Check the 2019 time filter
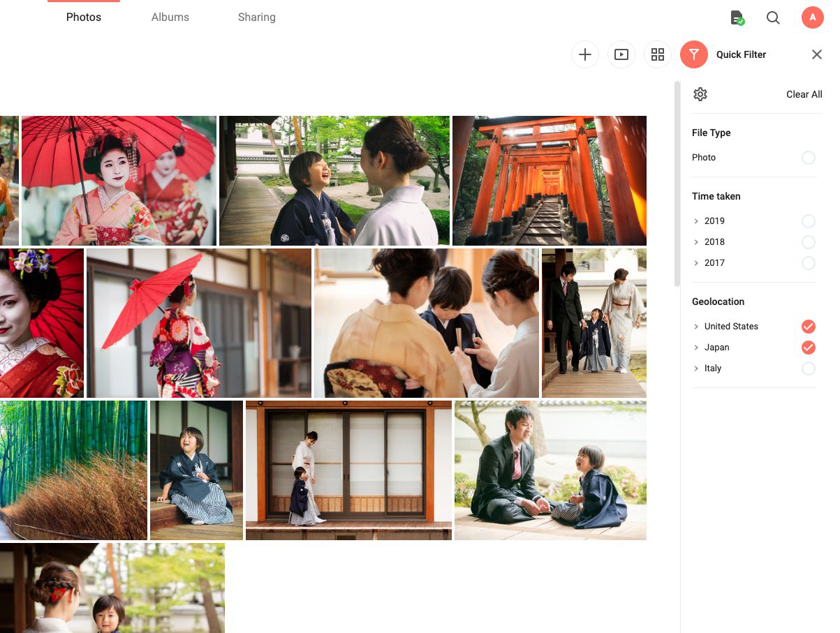840x633 pixels. (x=809, y=221)
